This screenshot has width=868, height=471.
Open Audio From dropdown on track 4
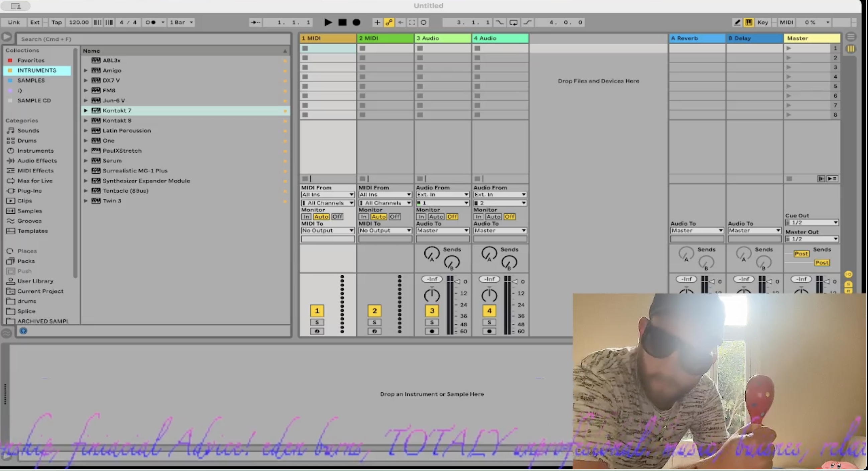tap(500, 195)
